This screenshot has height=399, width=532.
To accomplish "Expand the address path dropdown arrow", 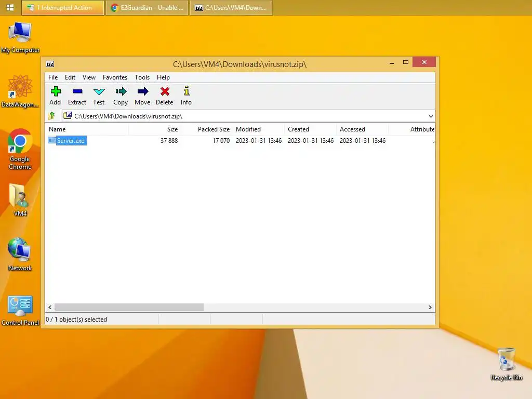I will tap(431, 116).
